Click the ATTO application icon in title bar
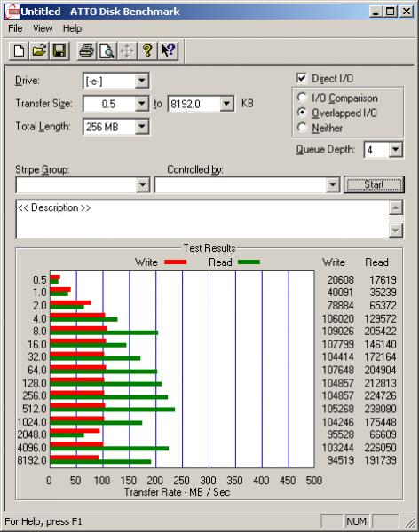The width and height of the screenshot is (419, 532). [12, 12]
